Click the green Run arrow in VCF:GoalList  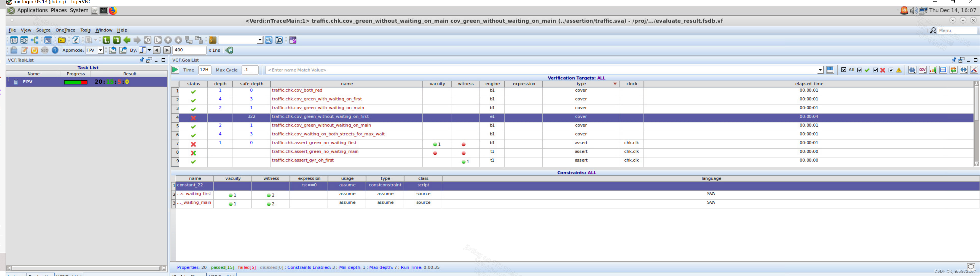point(175,70)
